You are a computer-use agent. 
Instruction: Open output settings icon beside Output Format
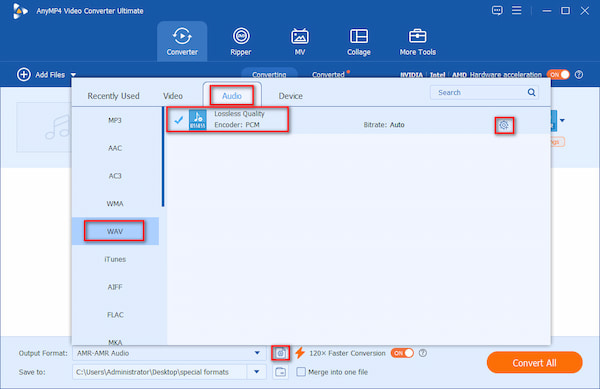(x=280, y=353)
